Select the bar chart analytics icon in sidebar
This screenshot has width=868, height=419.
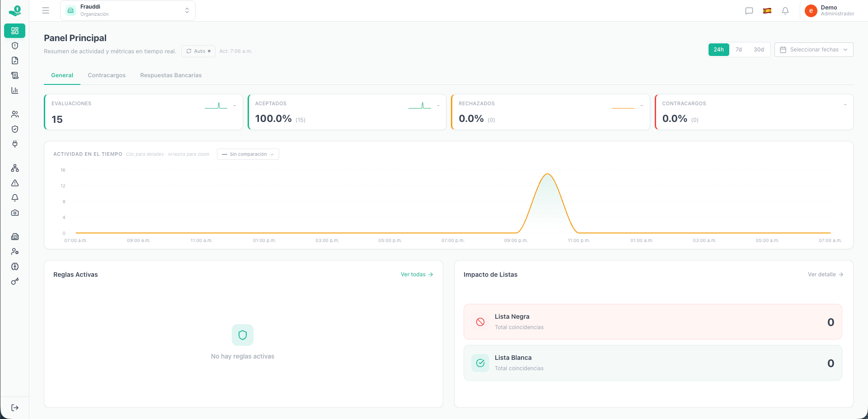(15, 90)
